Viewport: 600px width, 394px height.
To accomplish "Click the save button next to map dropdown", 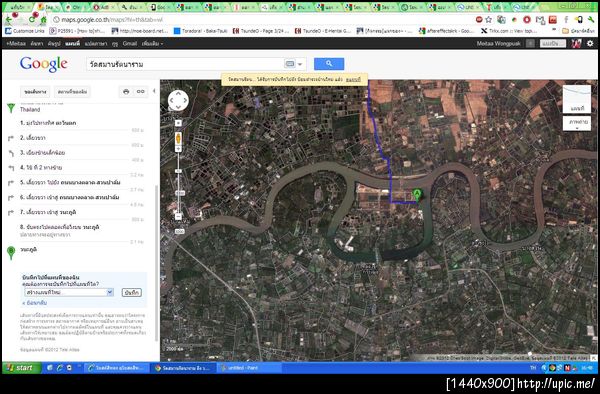I will click(132, 293).
